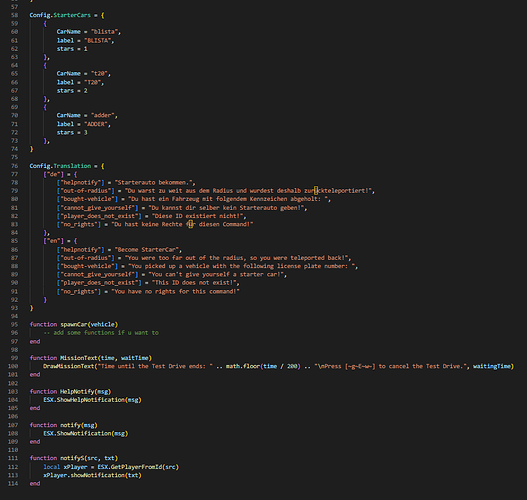Click the "adder" CarName string

tap(103, 115)
